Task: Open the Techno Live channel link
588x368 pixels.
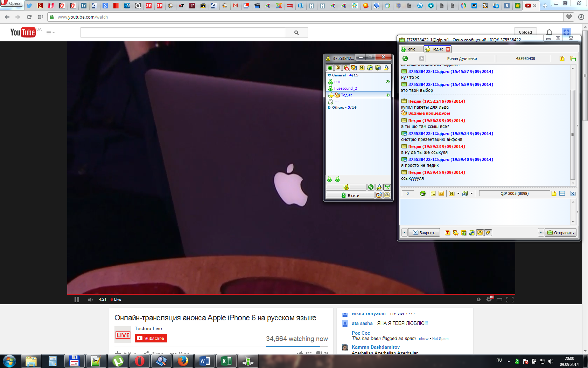Action: (x=148, y=328)
